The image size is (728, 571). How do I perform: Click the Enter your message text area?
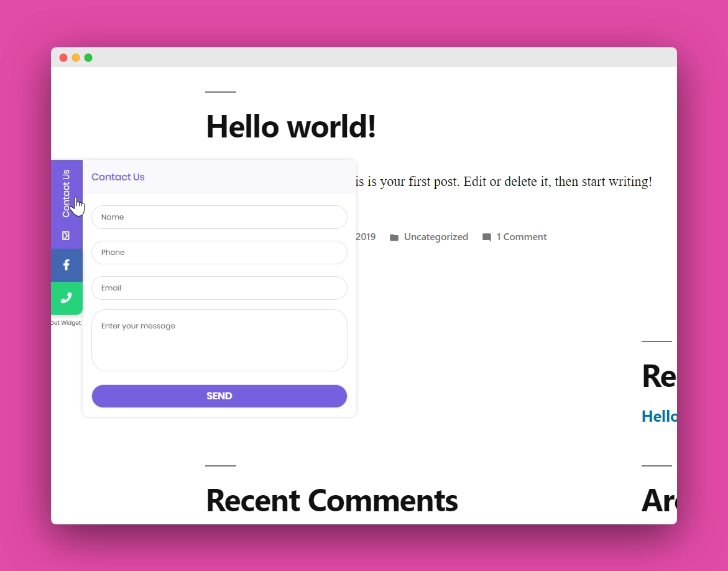(219, 340)
